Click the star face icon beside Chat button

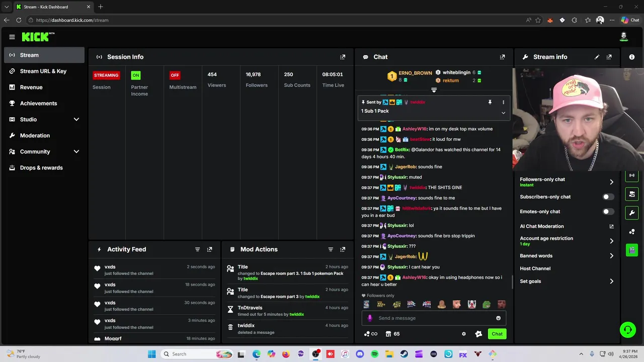point(478,334)
